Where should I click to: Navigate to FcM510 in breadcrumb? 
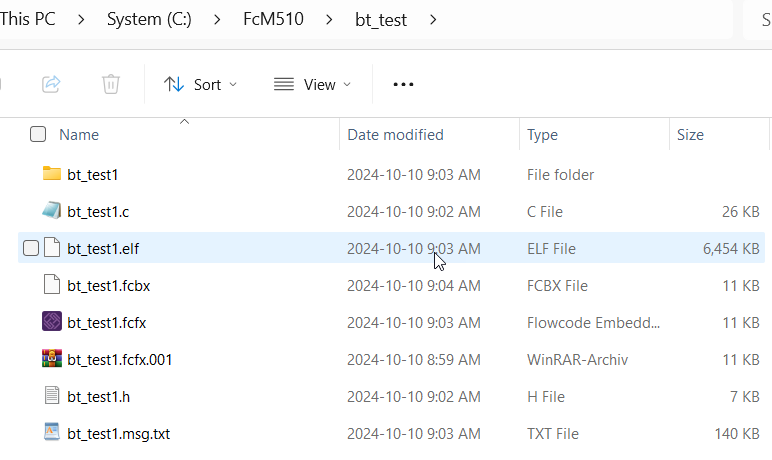(303, 19)
